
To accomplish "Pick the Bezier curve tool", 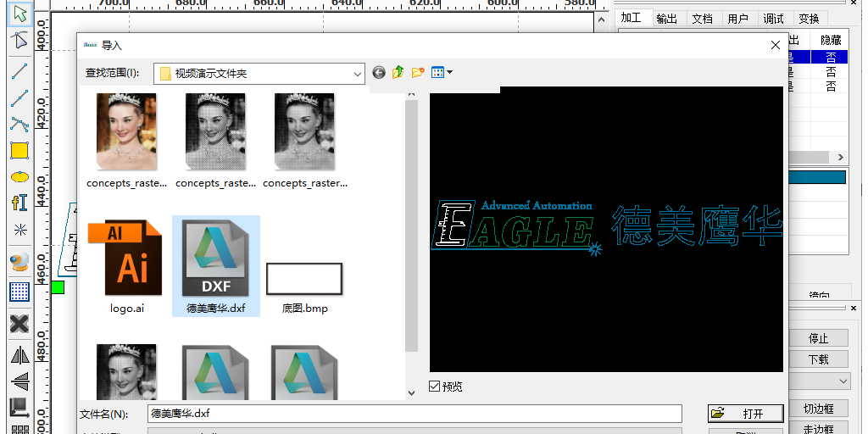I will pos(20,124).
